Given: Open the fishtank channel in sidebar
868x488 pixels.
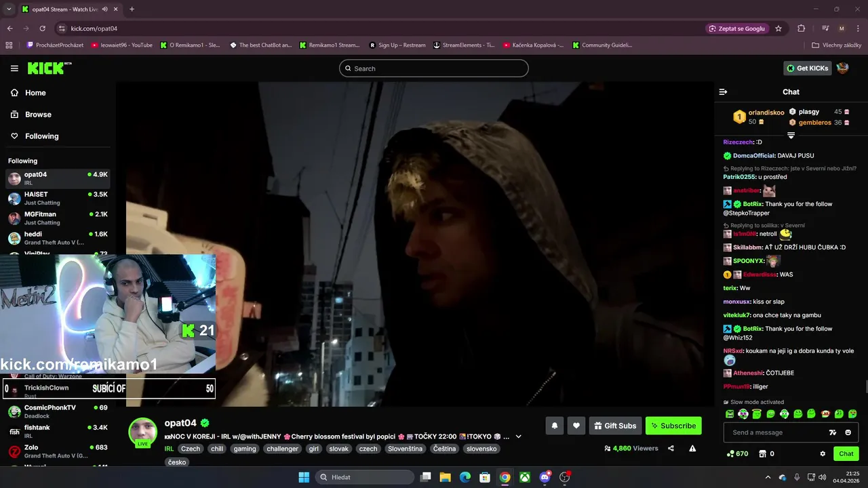Looking at the screenshot, I should point(58,431).
